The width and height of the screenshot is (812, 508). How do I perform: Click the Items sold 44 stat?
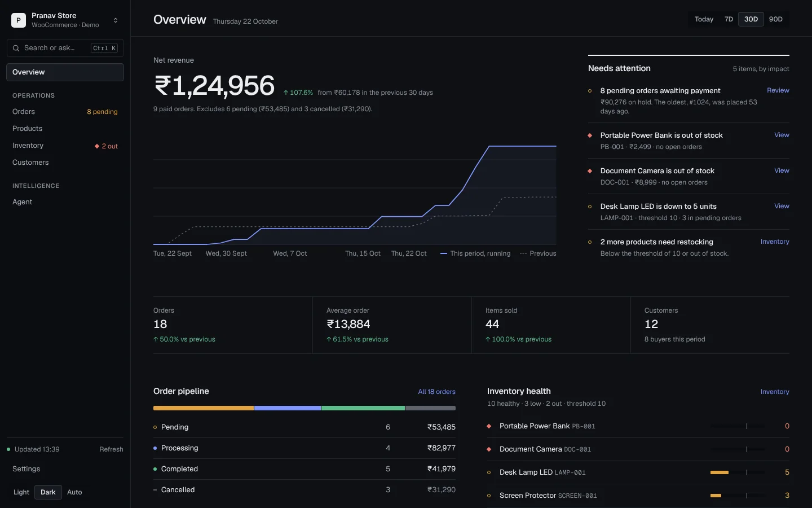(551, 325)
